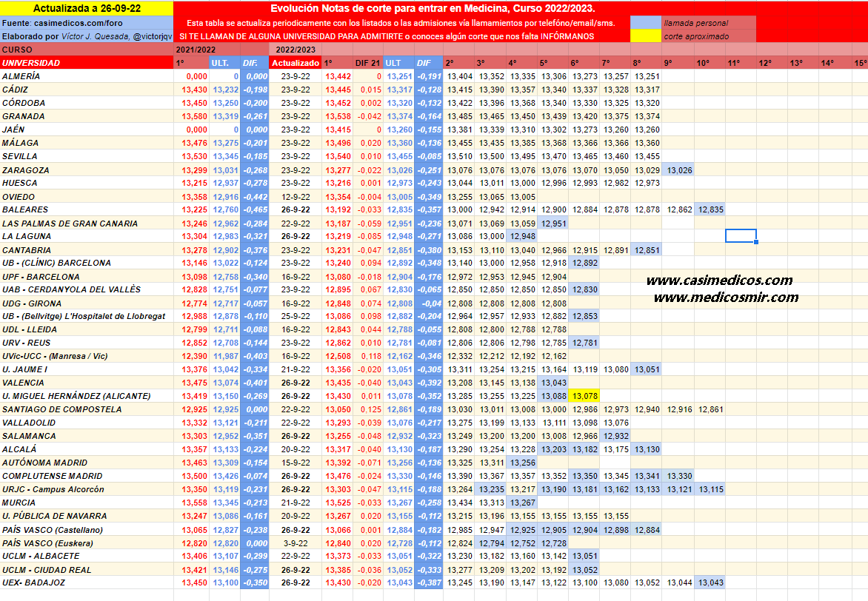868x601 pixels.
Task: Click the 'Actualizado' column header
Action: [x=296, y=62]
